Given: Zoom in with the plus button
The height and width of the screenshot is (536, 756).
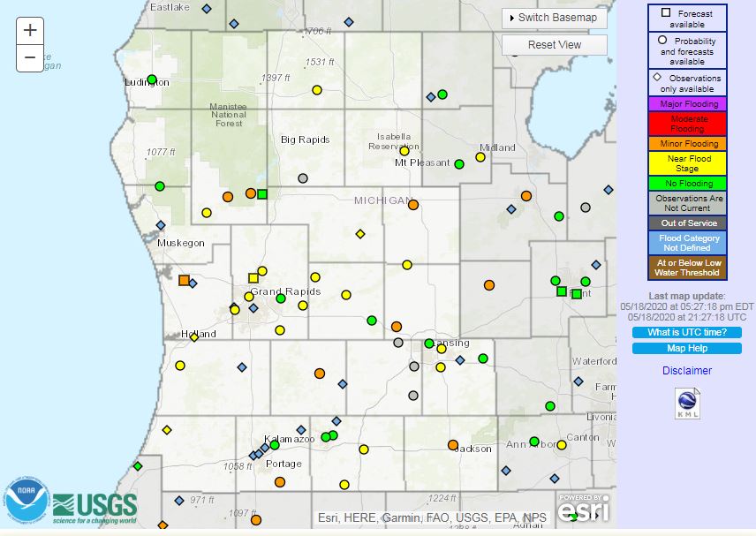Looking at the screenshot, I should tap(30, 30).
